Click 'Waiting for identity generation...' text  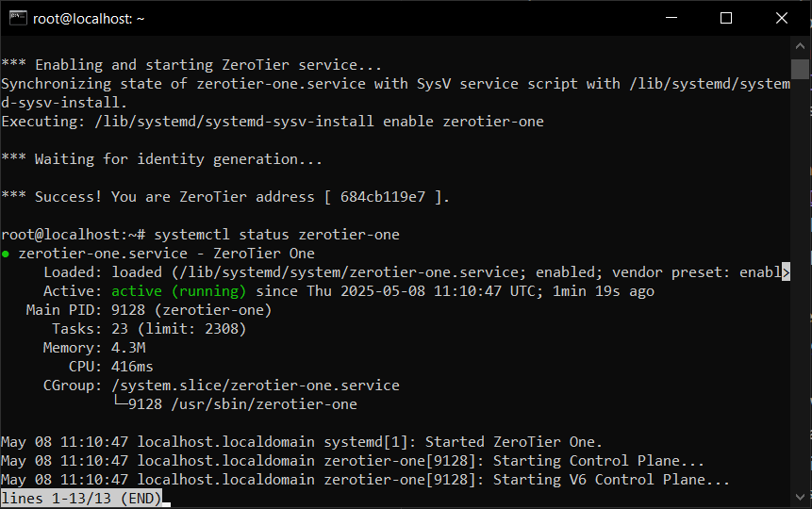click(x=178, y=159)
